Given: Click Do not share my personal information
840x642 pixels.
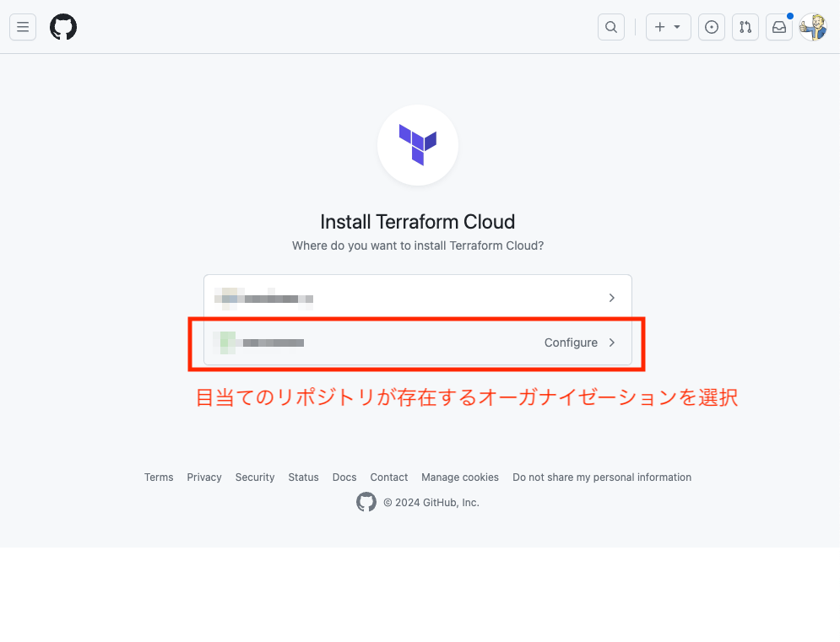Looking at the screenshot, I should pos(602,477).
